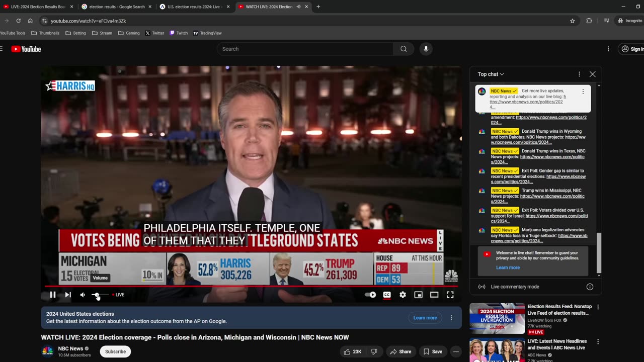Switch to LIVE 2024 Election Results tab
This screenshot has height=362, width=644.
coord(38,7)
